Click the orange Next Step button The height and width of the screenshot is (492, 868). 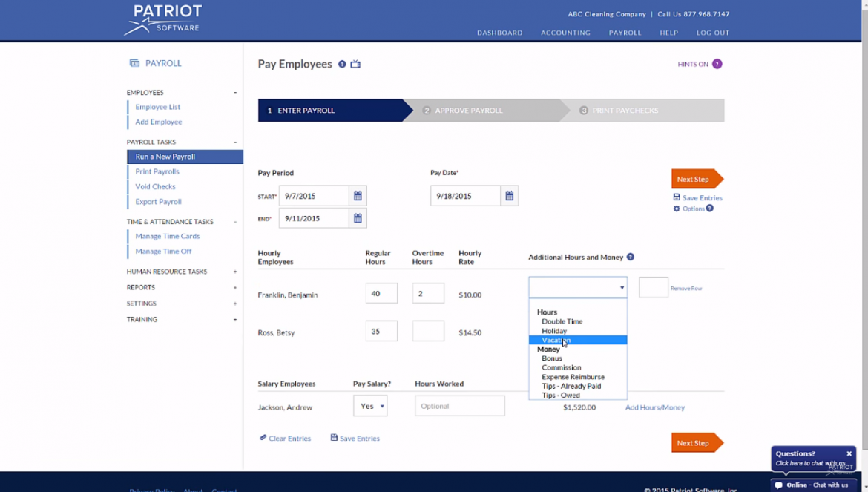click(693, 178)
